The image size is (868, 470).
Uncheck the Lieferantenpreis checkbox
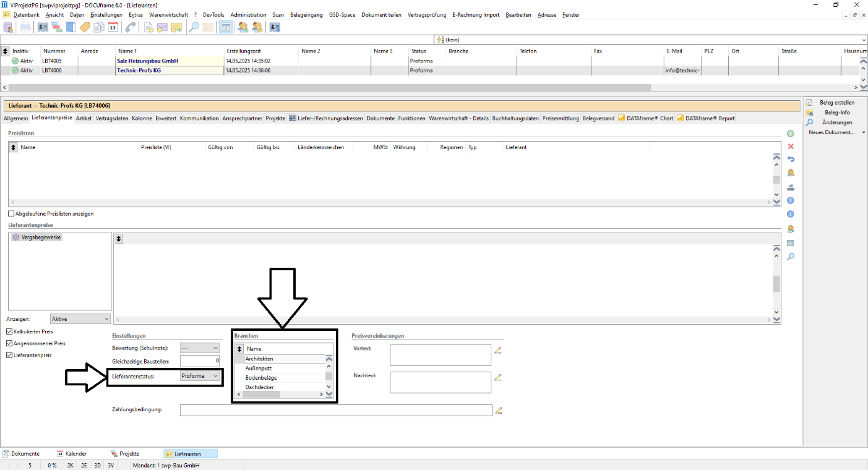tap(9, 355)
